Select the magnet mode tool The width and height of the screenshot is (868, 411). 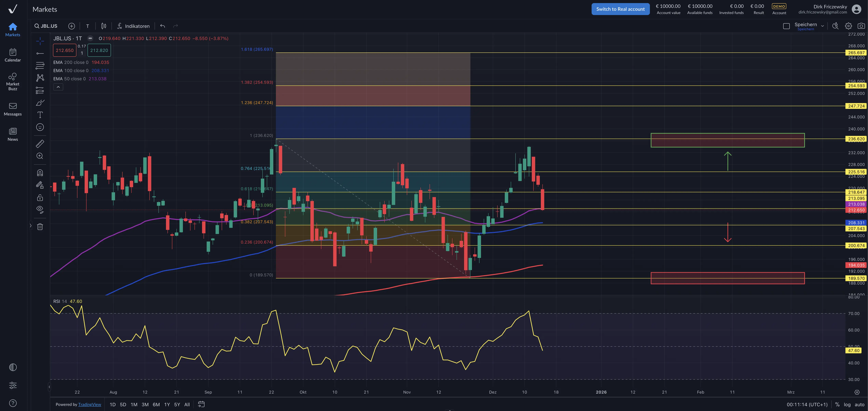40,173
